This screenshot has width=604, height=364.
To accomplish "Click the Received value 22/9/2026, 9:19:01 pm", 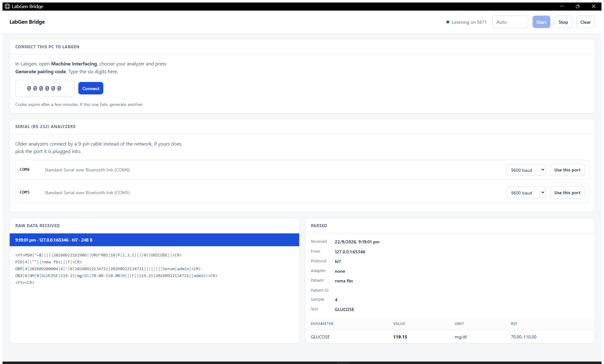I will click(357, 242).
